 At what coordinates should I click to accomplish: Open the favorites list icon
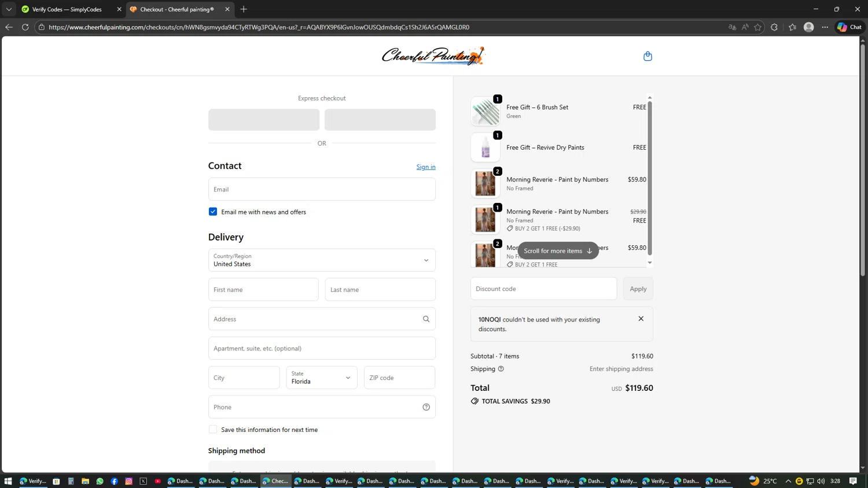pyautogui.click(x=792, y=27)
